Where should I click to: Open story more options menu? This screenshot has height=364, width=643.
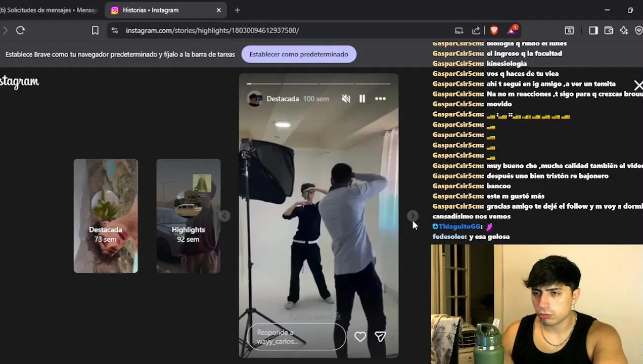380,99
